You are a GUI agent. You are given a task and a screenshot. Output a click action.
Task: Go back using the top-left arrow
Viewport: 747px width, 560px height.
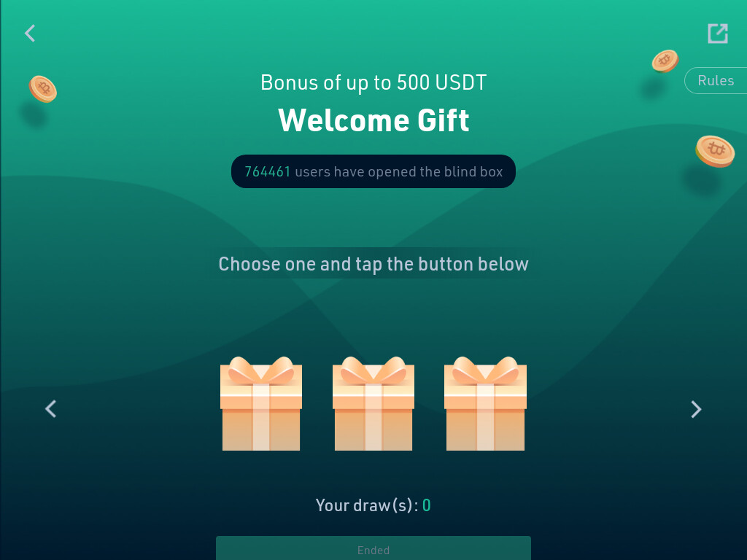pyautogui.click(x=30, y=34)
